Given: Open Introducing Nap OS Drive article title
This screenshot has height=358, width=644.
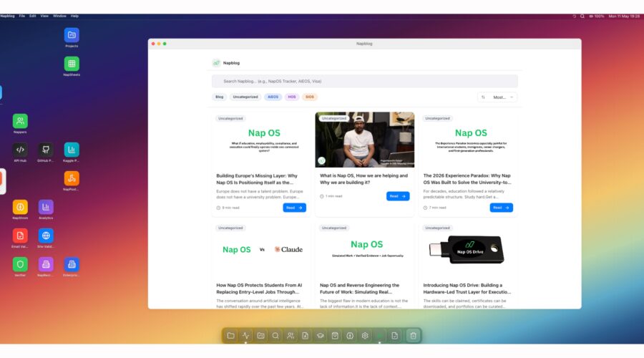Looking at the screenshot, I should [467, 289].
